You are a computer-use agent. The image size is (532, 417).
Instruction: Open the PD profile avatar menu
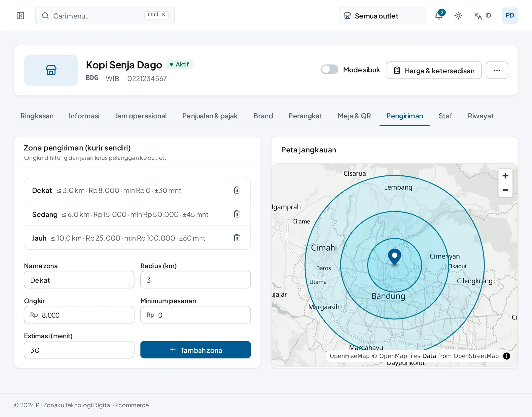pyautogui.click(x=510, y=16)
